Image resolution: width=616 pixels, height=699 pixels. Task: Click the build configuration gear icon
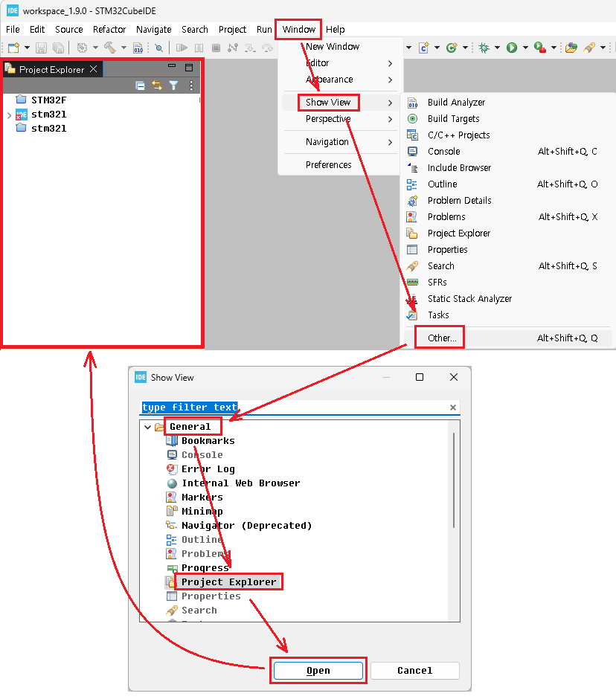click(x=82, y=48)
